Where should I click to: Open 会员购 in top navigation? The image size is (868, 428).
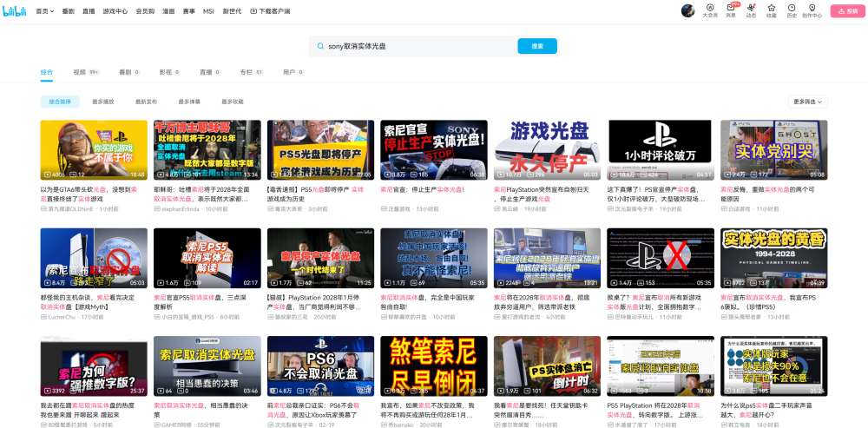[145, 11]
